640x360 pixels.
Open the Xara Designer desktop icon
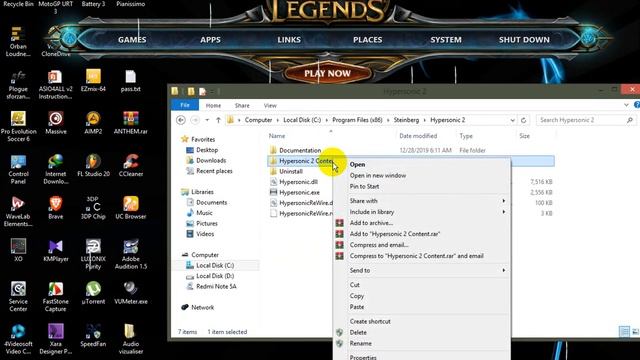(x=56, y=339)
